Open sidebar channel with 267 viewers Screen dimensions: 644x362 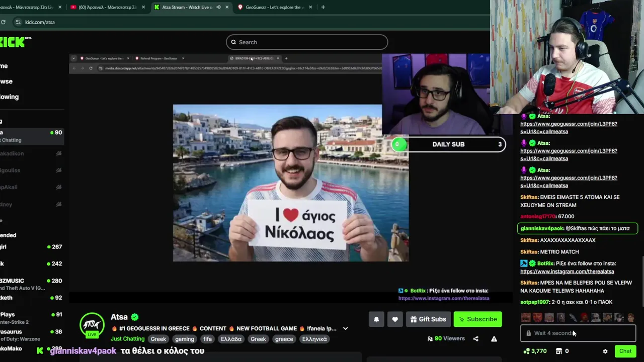tap(31, 247)
